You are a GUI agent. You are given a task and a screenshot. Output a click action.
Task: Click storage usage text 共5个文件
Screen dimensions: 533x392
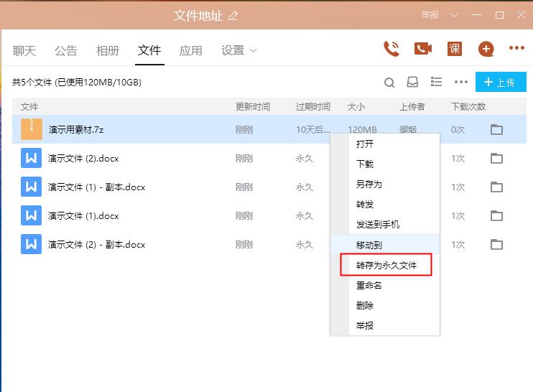coord(77,82)
